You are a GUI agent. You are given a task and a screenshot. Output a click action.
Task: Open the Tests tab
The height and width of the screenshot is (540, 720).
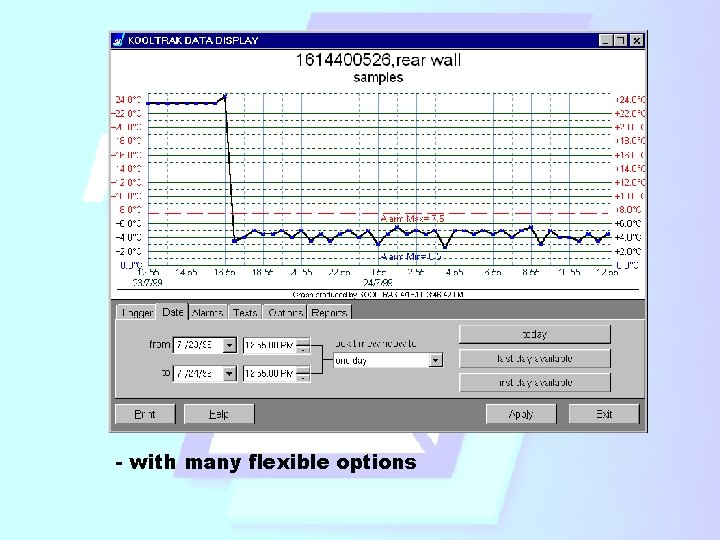click(x=245, y=313)
